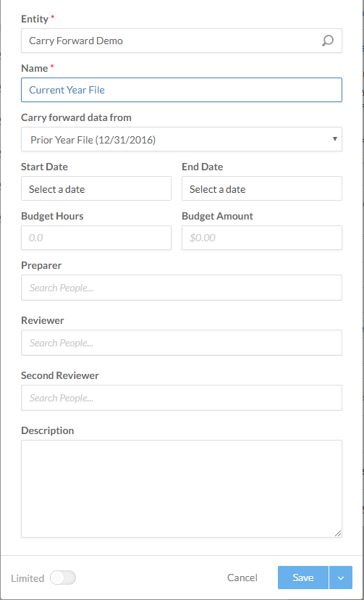This screenshot has width=364, height=600.
Task: Focus the Second Reviewer search box
Action: tap(182, 398)
